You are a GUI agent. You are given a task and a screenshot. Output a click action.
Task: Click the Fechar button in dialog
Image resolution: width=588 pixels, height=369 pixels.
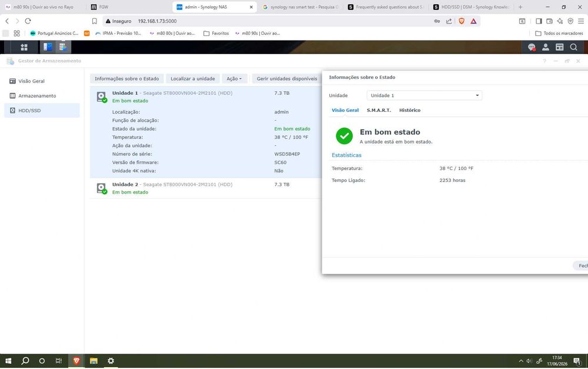coord(581,265)
